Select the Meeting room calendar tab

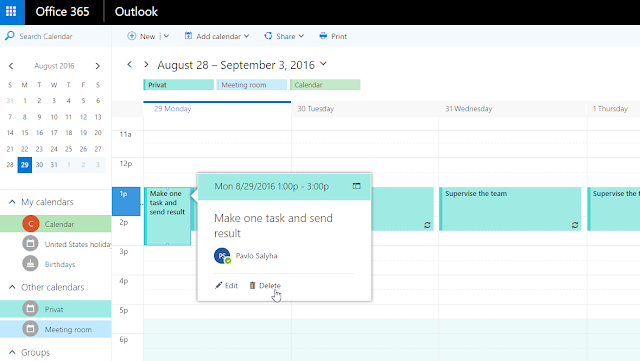(251, 85)
